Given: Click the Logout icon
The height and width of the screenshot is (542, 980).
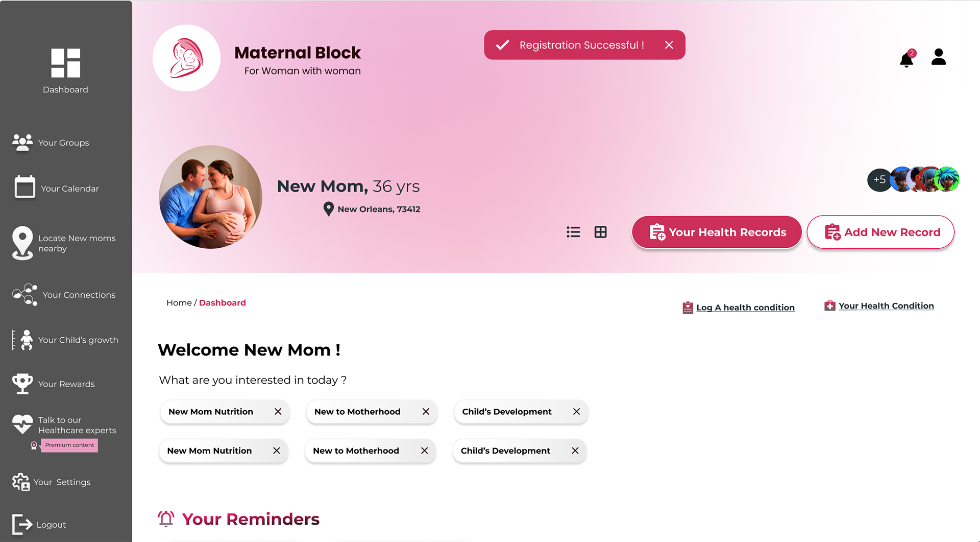Looking at the screenshot, I should pyautogui.click(x=22, y=524).
